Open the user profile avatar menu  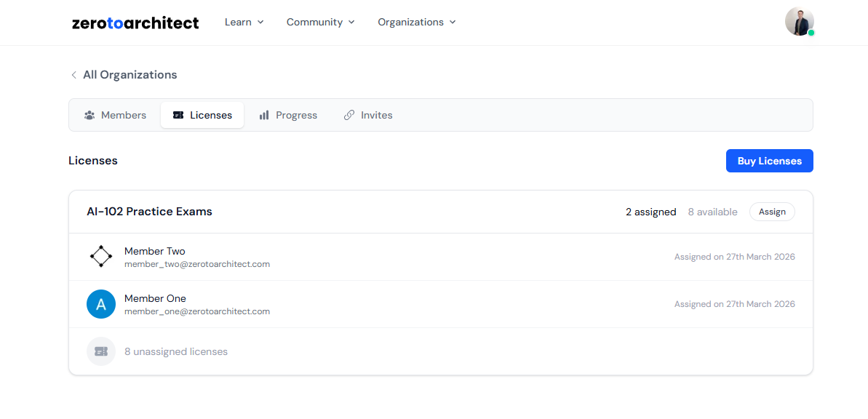(799, 22)
